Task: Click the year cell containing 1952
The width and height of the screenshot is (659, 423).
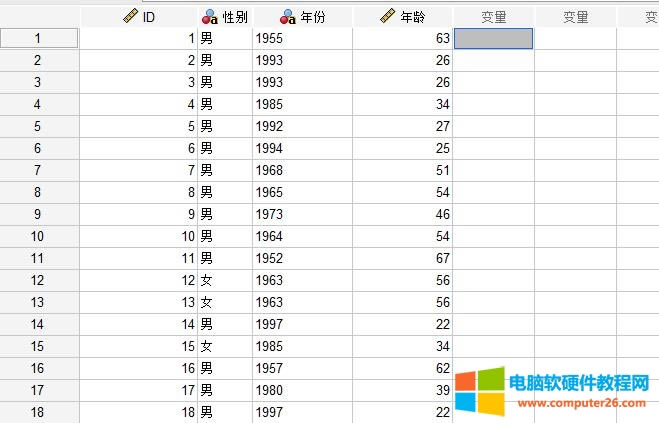Action: [303, 258]
